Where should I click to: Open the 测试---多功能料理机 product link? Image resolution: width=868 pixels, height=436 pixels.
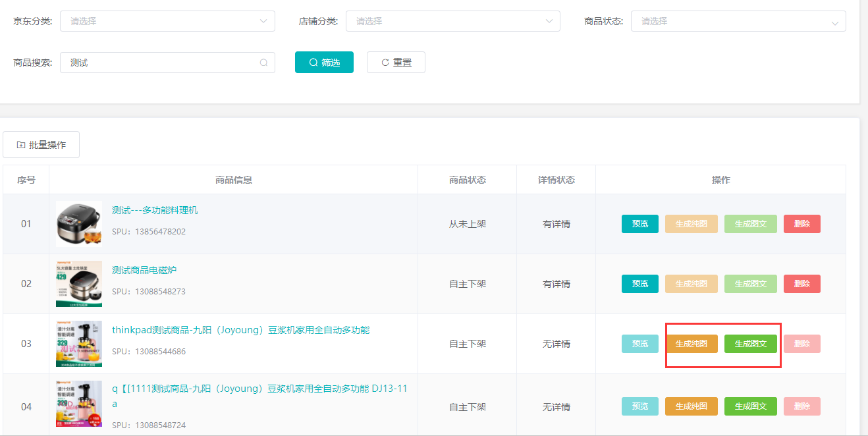[x=155, y=210]
